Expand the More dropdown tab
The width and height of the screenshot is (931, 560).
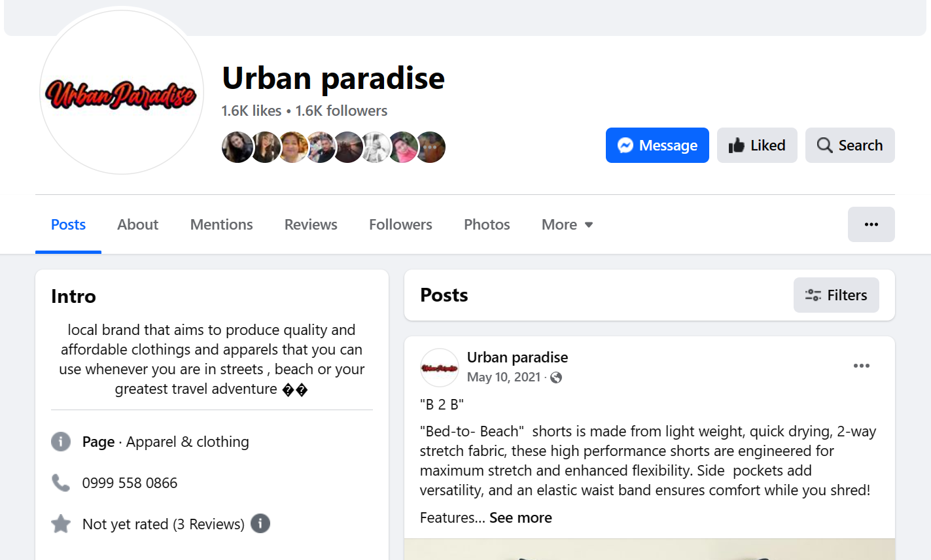tap(567, 224)
